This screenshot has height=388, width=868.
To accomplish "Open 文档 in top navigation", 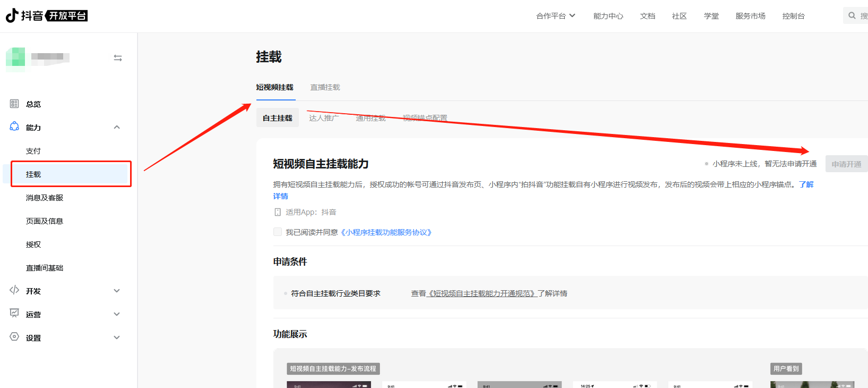I will coord(648,16).
